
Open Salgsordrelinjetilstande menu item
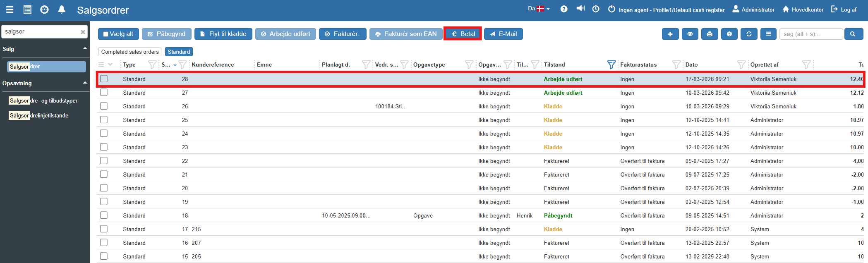(x=39, y=115)
